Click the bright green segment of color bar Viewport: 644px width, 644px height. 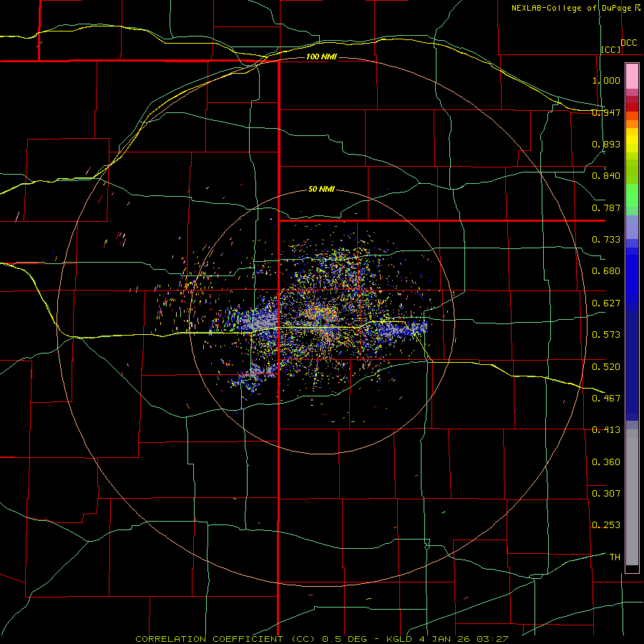click(x=632, y=195)
